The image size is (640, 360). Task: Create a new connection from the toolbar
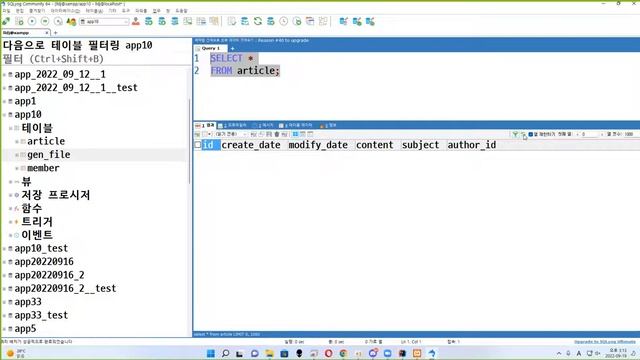[x=6, y=21]
